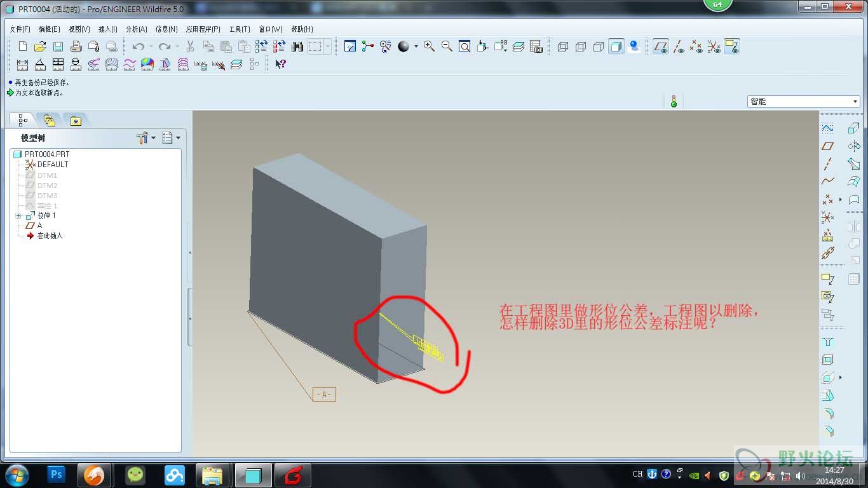
Task: Click the Repaint screen icon
Action: click(x=349, y=46)
